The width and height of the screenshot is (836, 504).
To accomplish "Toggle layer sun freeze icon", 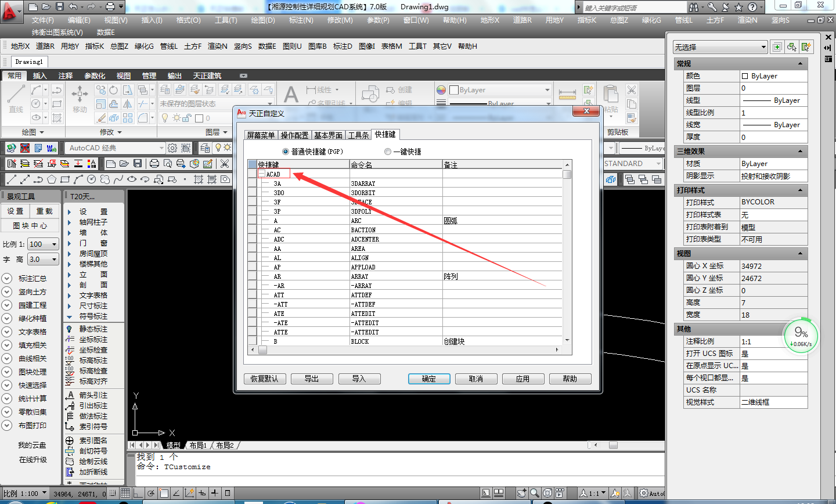I will (x=176, y=118).
